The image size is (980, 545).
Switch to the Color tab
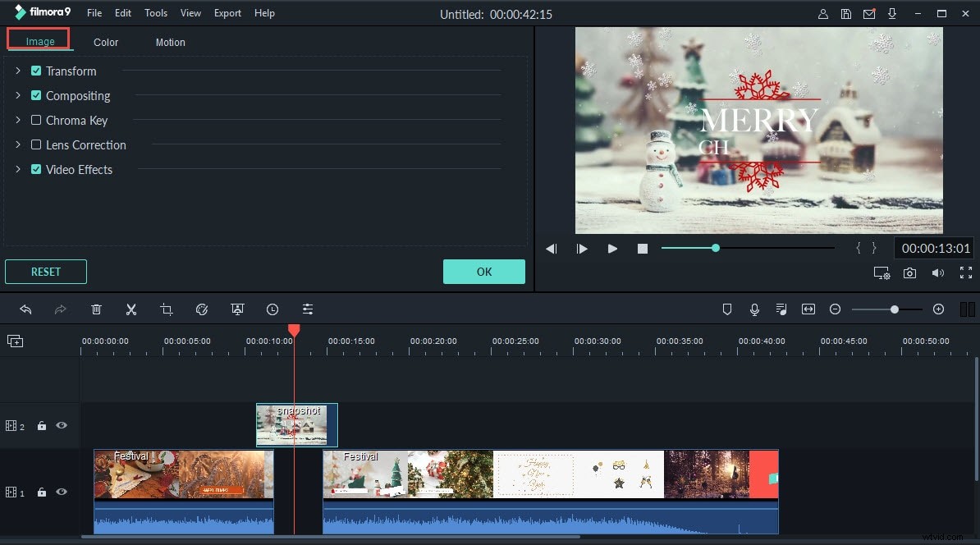(x=105, y=42)
